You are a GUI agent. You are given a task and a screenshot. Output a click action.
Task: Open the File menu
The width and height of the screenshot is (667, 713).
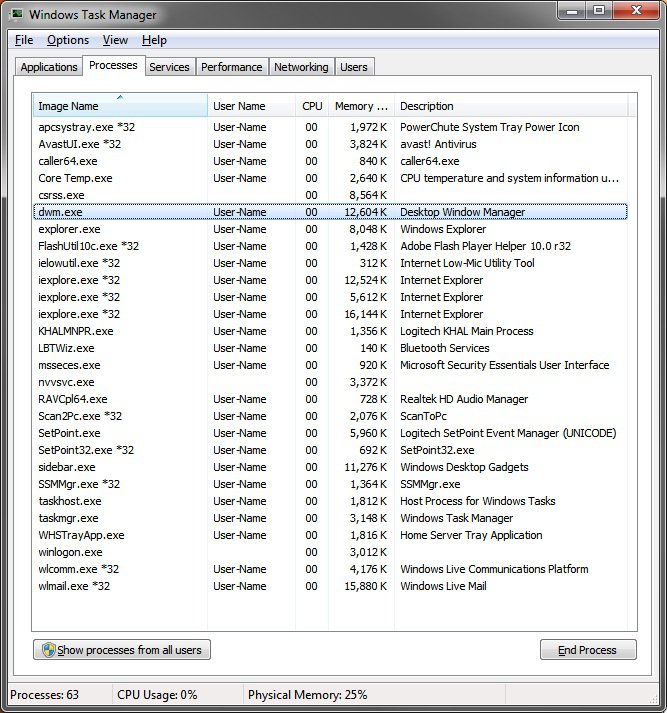(24, 40)
